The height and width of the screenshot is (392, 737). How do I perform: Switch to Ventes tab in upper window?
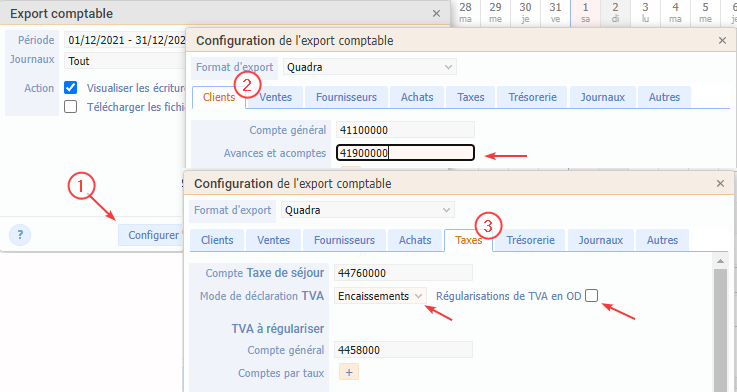point(275,97)
